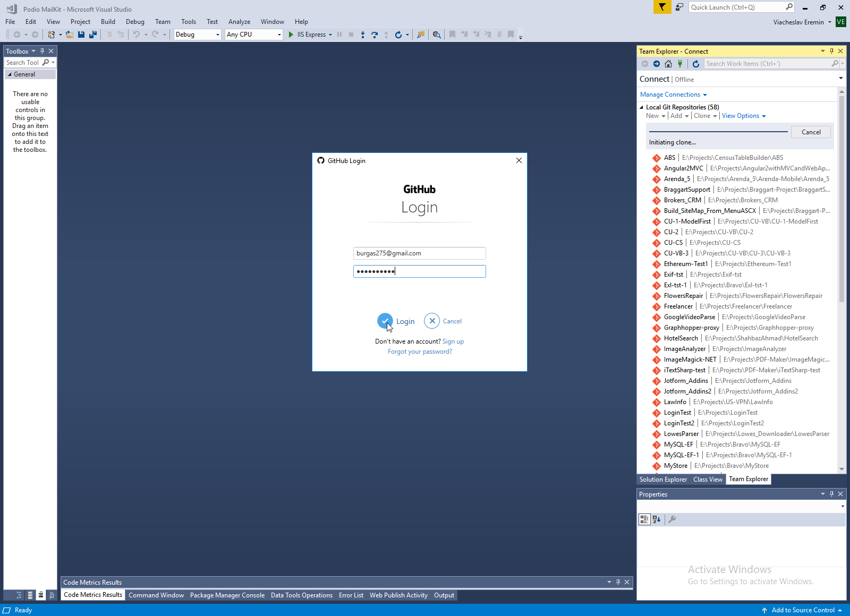Click the Save All toolbar icon
Screen dimensions: 850x616
pyautogui.click(x=93, y=35)
